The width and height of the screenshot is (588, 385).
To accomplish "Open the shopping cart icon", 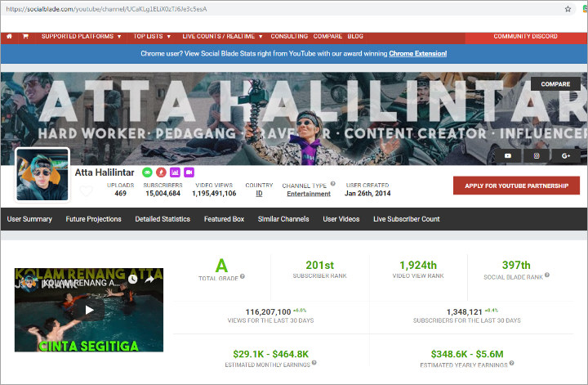I will (x=25, y=37).
